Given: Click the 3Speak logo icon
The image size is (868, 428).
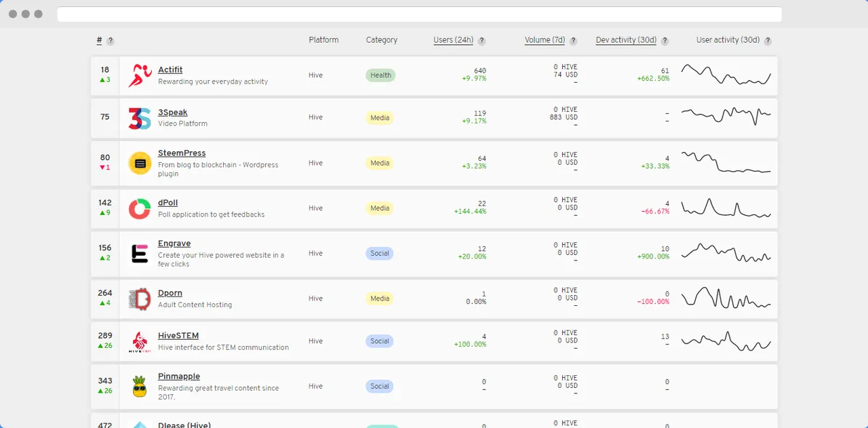Looking at the screenshot, I should [x=140, y=118].
